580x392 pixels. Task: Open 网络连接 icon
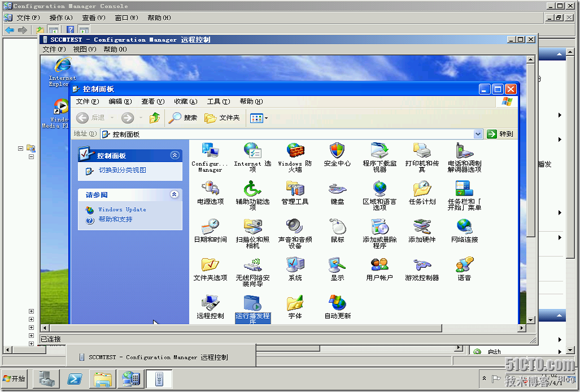click(x=465, y=231)
